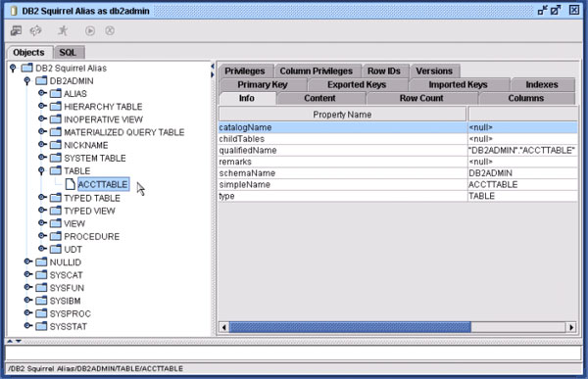Expand the ALIAS node
Screen dimensions: 588x379
[x=42, y=93]
